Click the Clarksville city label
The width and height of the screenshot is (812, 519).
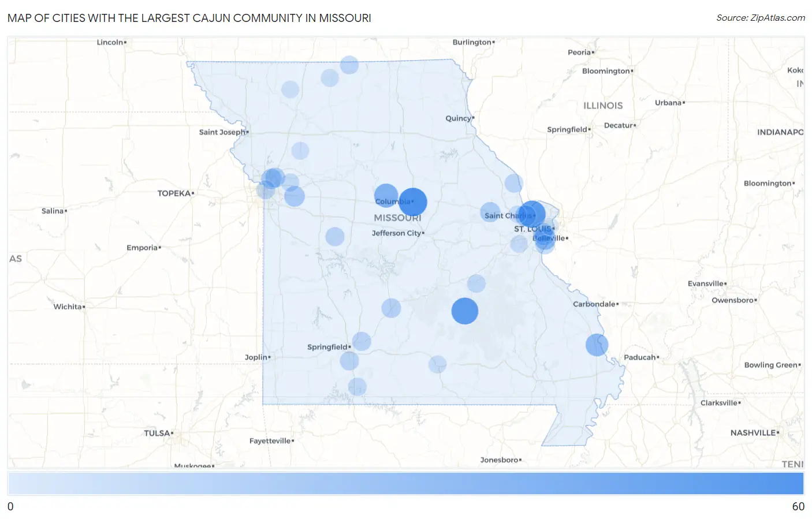pyautogui.click(x=720, y=403)
